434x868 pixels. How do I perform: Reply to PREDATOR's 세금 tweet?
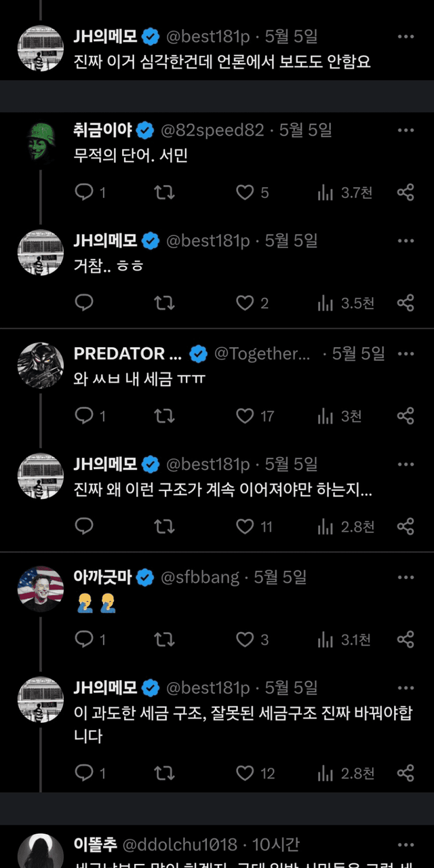coord(84,416)
